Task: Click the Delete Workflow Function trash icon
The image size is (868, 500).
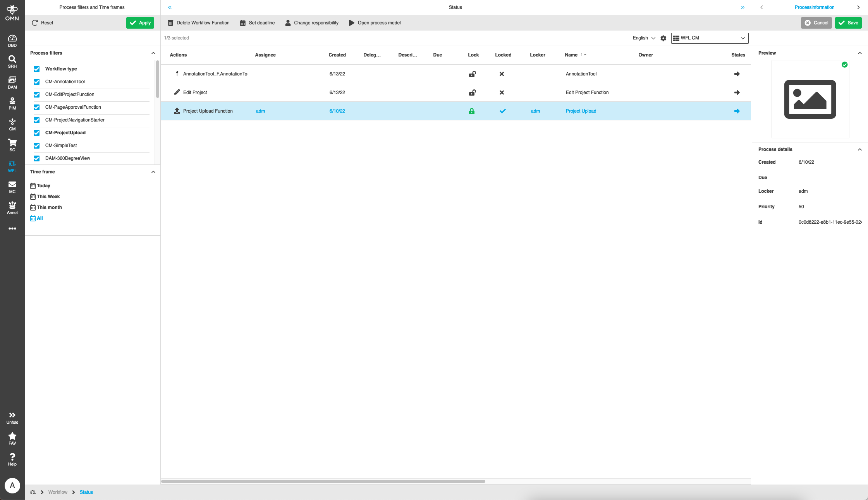Action: (x=170, y=22)
